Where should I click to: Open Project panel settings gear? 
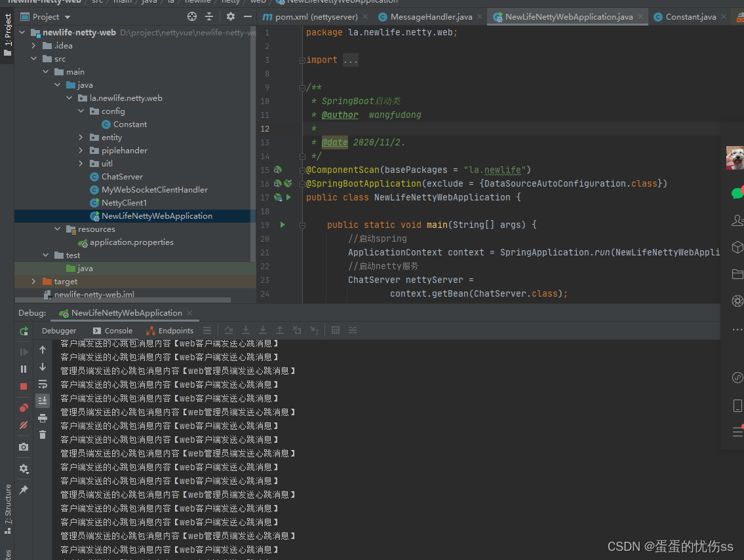[231, 16]
